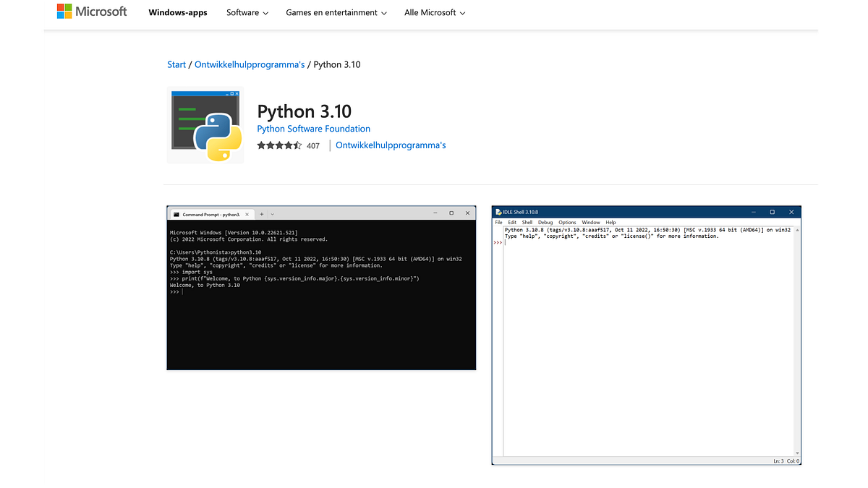868x488 pixels.
Task: Open the Debug menu in IDLE Shell
Action: [x=545, y=222]
